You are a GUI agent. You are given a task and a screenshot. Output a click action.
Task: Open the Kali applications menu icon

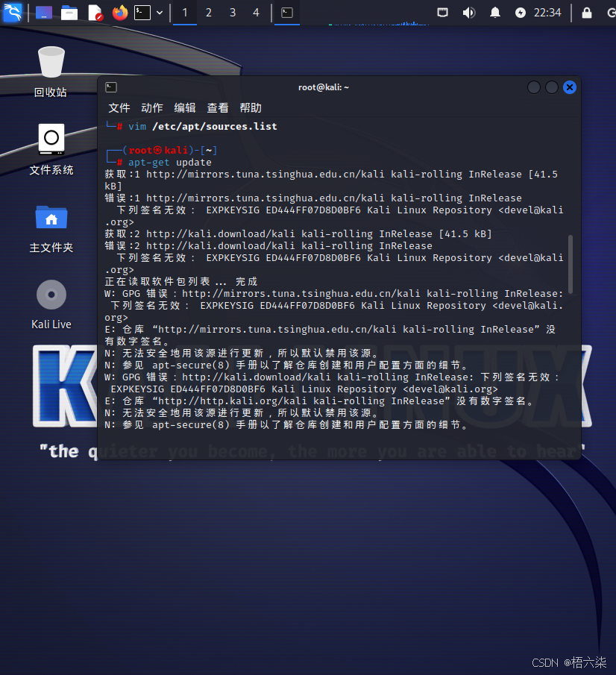tap(13, 12)
